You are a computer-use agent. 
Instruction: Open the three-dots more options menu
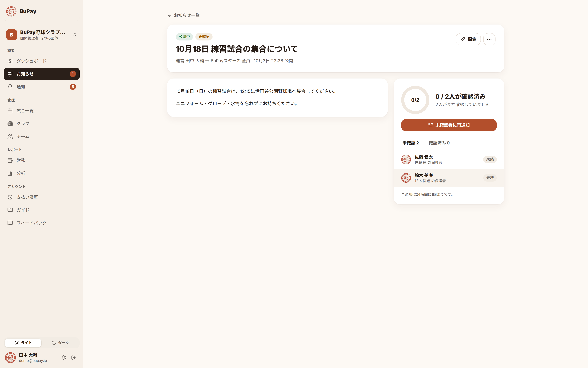point(489,39)
